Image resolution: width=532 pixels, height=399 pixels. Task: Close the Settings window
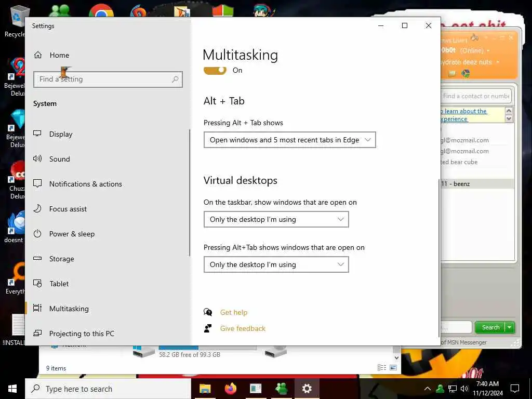click(429, 26)
